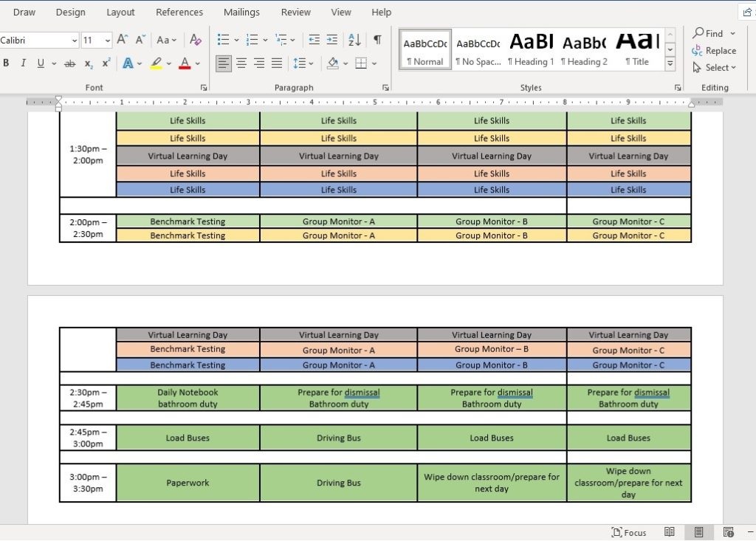The width and height of the screenshot is (756, 541).
Task: Change the font size in the size field
Action: (x=92, y=40)
